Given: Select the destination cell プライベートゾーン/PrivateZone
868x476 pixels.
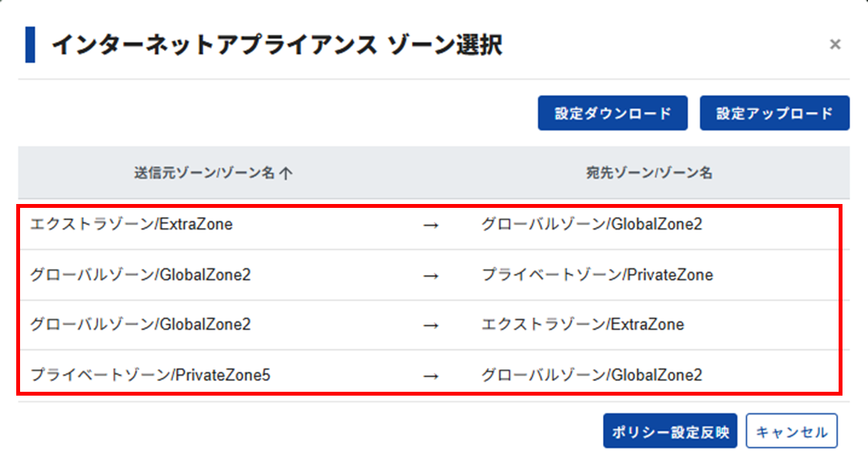Looking at the screenshot, I should pyautogui.click(x=597, y=275).
